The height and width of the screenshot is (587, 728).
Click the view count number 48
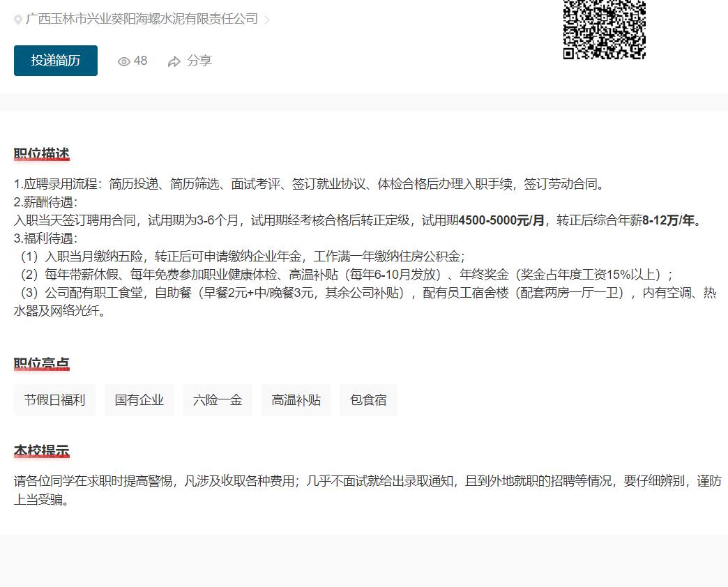(x=141, y=61)
